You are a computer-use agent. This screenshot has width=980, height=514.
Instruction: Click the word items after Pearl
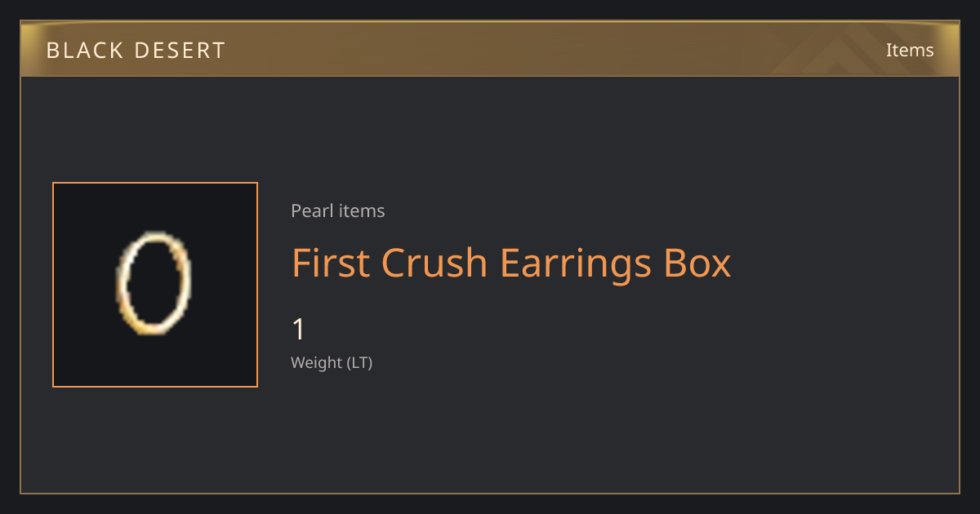pyautogui.click(x=362, y=210)
